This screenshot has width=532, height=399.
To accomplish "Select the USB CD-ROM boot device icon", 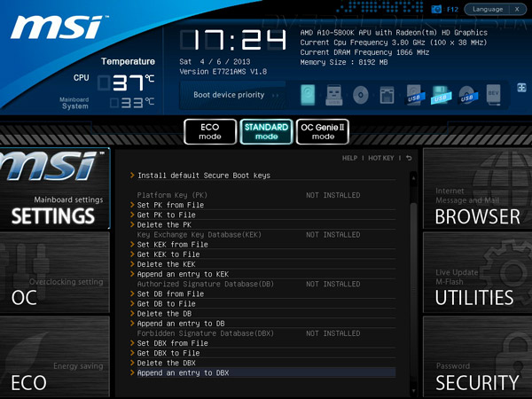I will pyautogui.click(x=467, y=95).
